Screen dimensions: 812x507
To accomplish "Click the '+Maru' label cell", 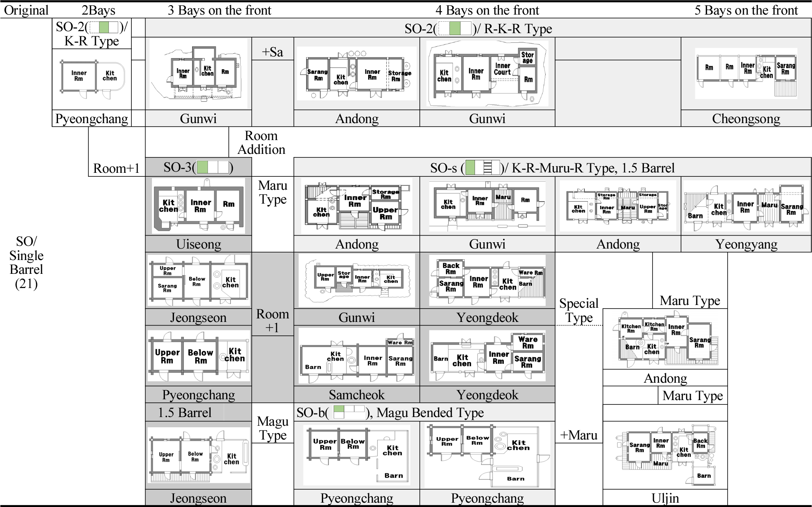I will coord(579,435).
